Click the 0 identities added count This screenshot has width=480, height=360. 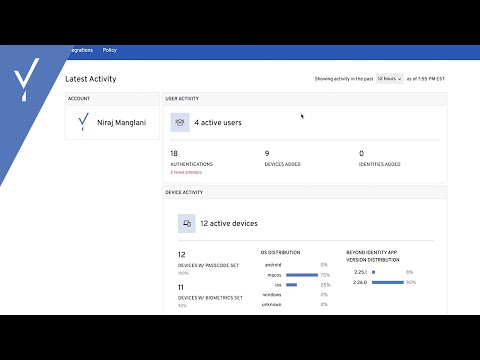[361, 153]
